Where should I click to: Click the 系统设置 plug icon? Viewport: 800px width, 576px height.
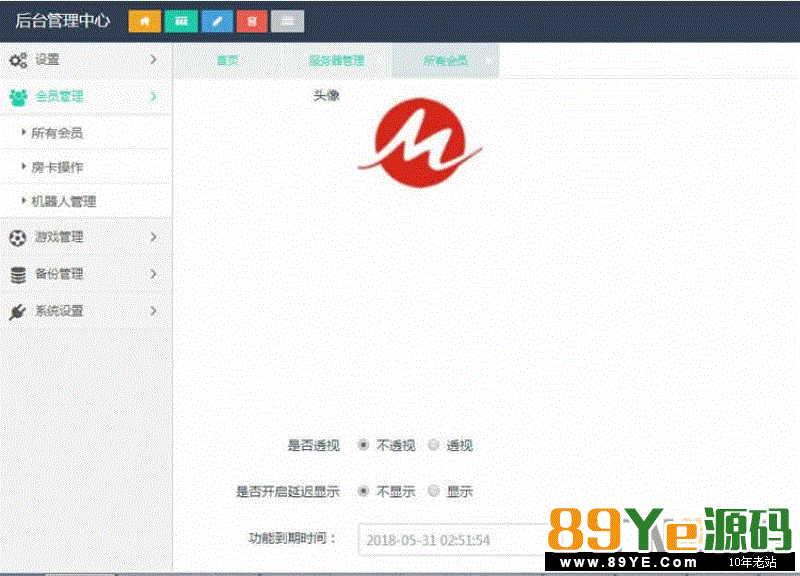[x=18, y=311]
